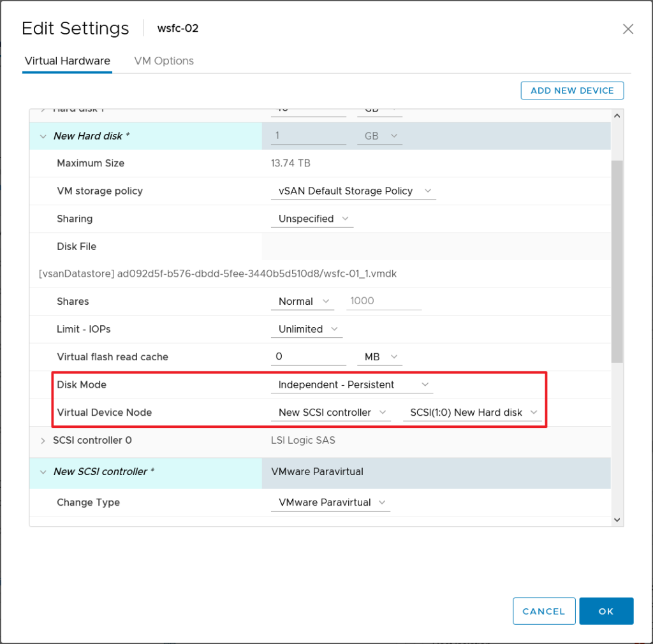The height and width of the screenshot is (644, 653).
Task: Click the scrollbar down arrow
Action: coord(617,520)
